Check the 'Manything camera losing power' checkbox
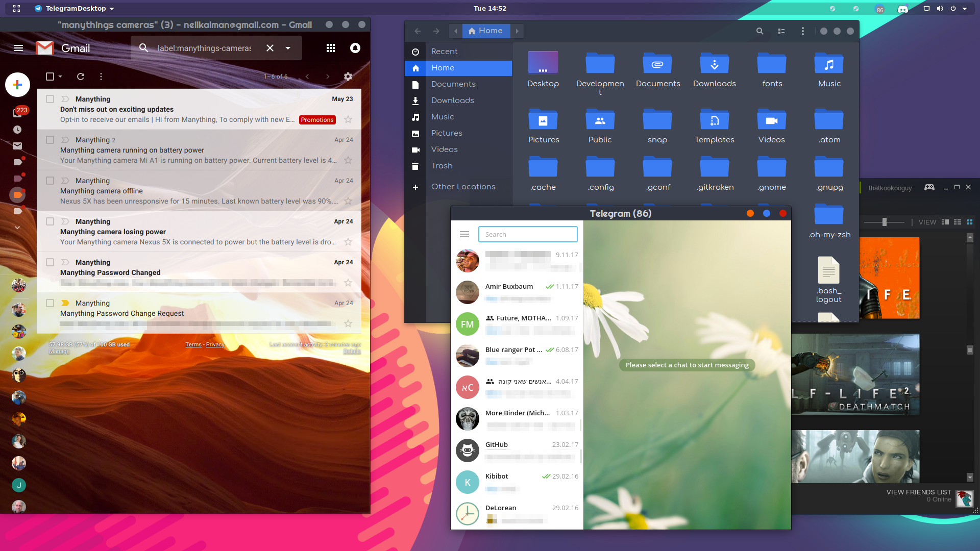Viewport: 980px width, 551px height. pos(50,221)
